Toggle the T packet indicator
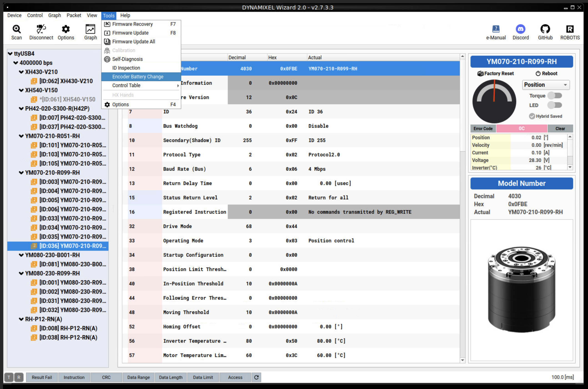Screen dimensions: 588x389 [x=9, y=377]
